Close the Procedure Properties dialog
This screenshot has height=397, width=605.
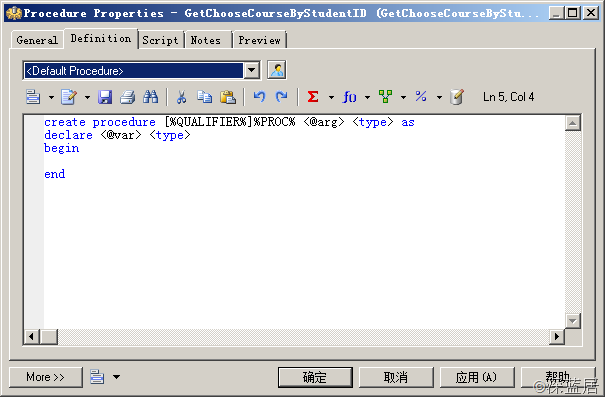click(591, 13)
